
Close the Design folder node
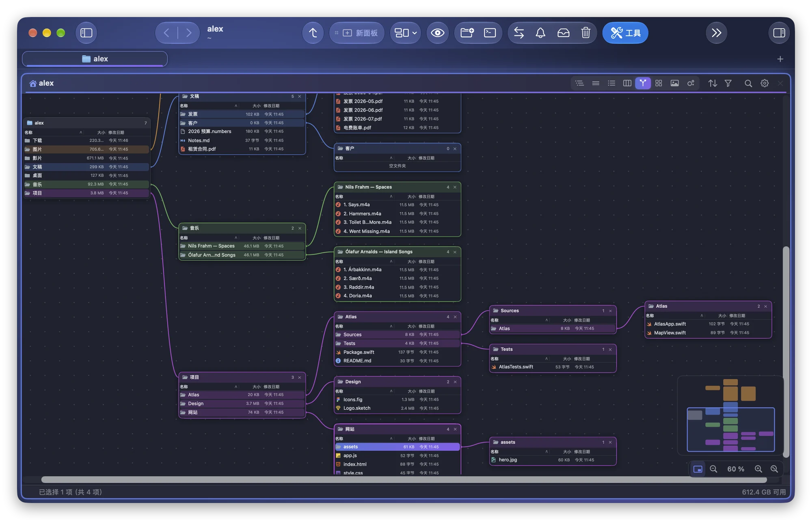tap(455, 382)
